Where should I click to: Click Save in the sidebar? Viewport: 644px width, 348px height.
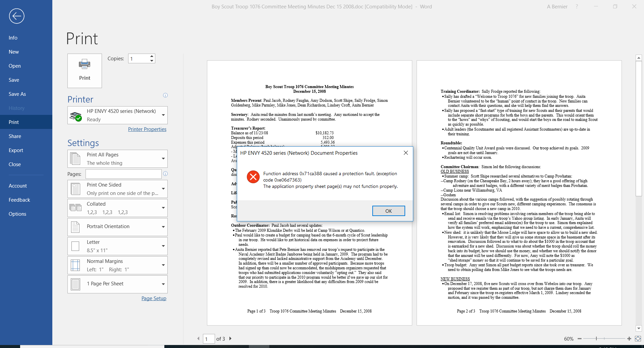pos(26,80)
